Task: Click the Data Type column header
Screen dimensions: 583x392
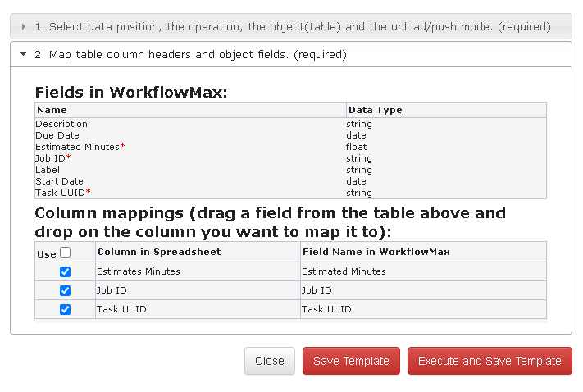Action: (x=447, y=110)
